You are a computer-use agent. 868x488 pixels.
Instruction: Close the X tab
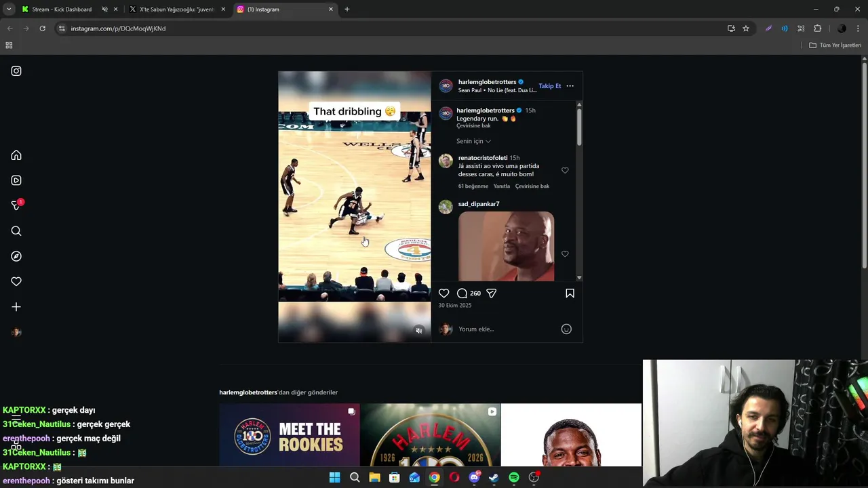tap(223, 9)
